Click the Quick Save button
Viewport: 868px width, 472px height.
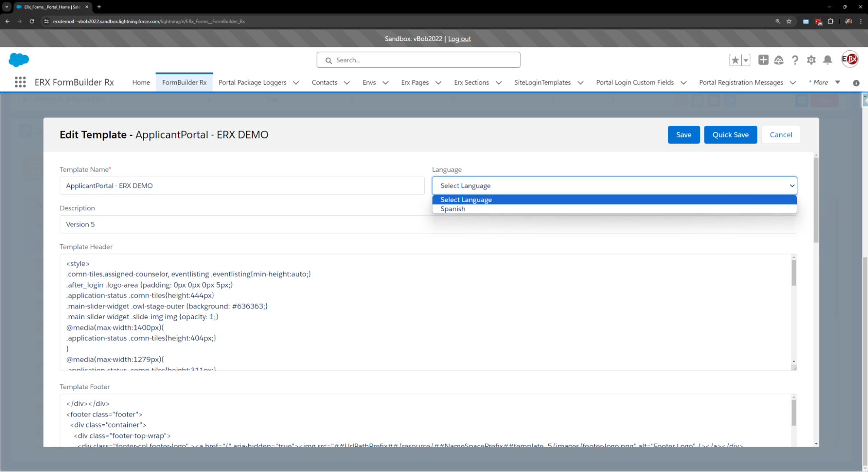point(730,135)
